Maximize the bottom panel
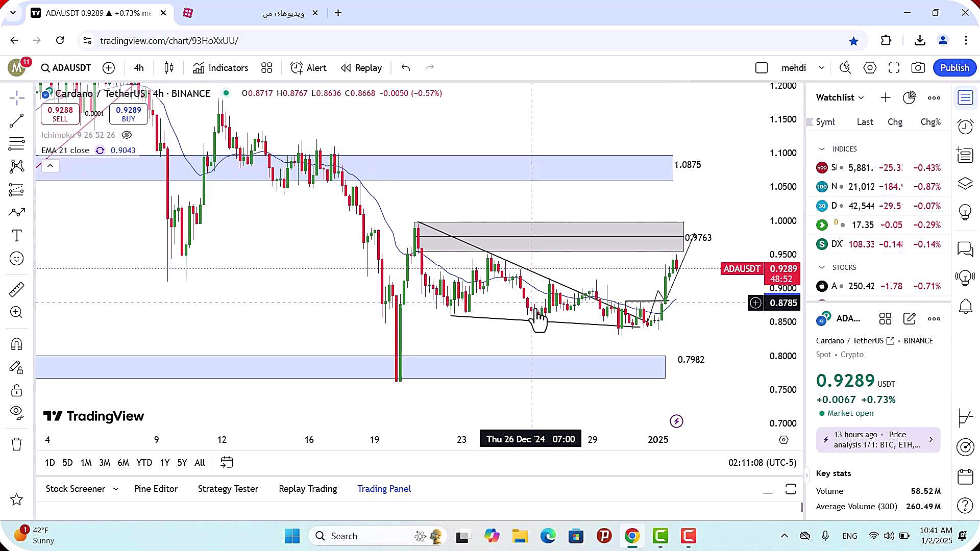The image size is (980, 551). click(x=791, y=489)
